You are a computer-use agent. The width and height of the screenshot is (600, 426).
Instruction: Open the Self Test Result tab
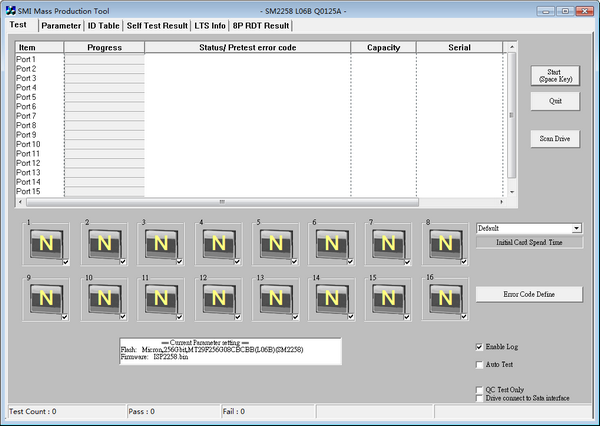coord(157,25)
